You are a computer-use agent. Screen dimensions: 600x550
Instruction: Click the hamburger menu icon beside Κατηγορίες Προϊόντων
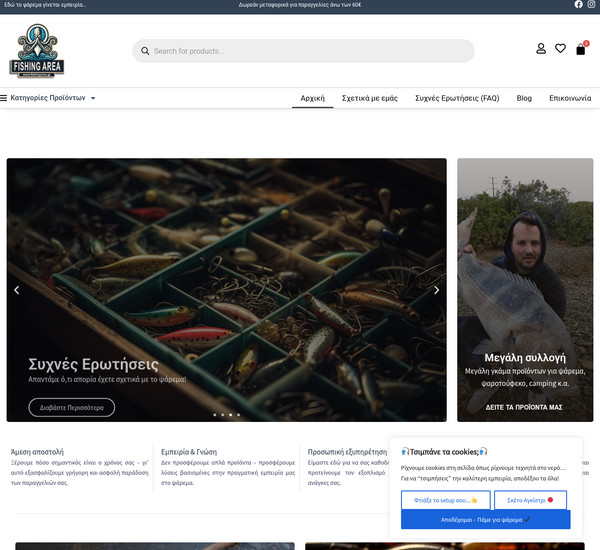pos(3,98)
